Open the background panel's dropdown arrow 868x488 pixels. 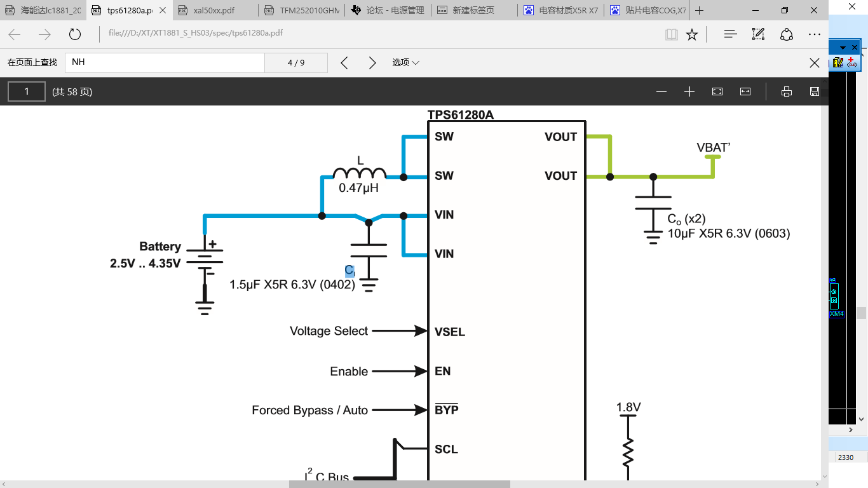pyautogui.click(x=843, y=48)
